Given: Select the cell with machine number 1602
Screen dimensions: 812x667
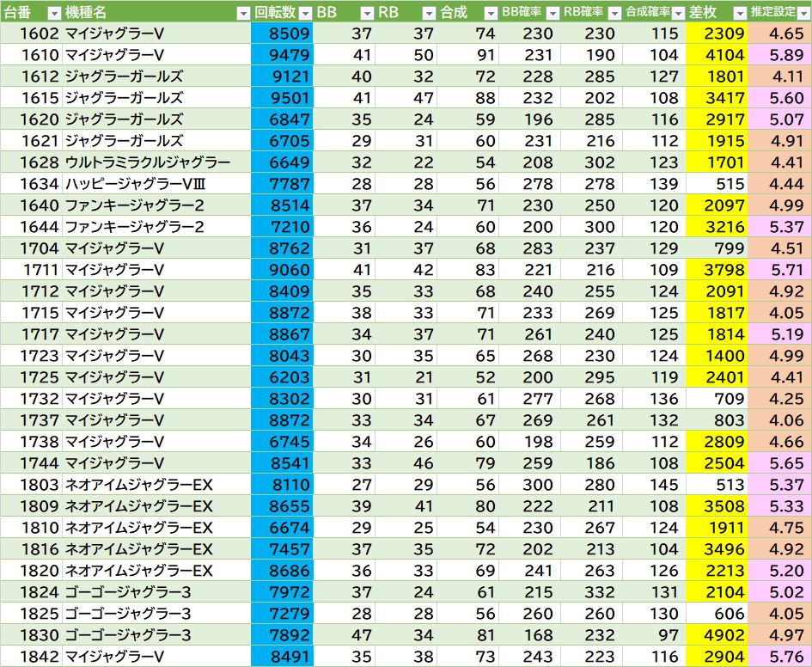Looking at the screenshot, I should pyautogui.click(x=32, y=34).
